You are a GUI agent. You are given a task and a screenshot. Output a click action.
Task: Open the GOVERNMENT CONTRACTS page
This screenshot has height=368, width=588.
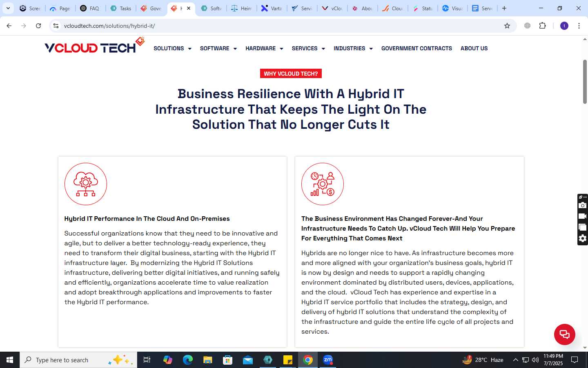pos(416,48)
